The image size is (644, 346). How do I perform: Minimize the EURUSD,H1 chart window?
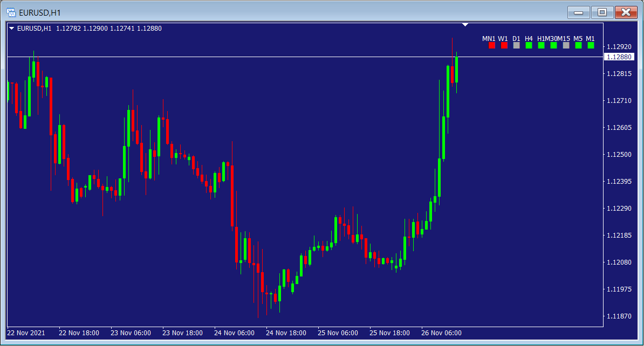coord(579,12)
